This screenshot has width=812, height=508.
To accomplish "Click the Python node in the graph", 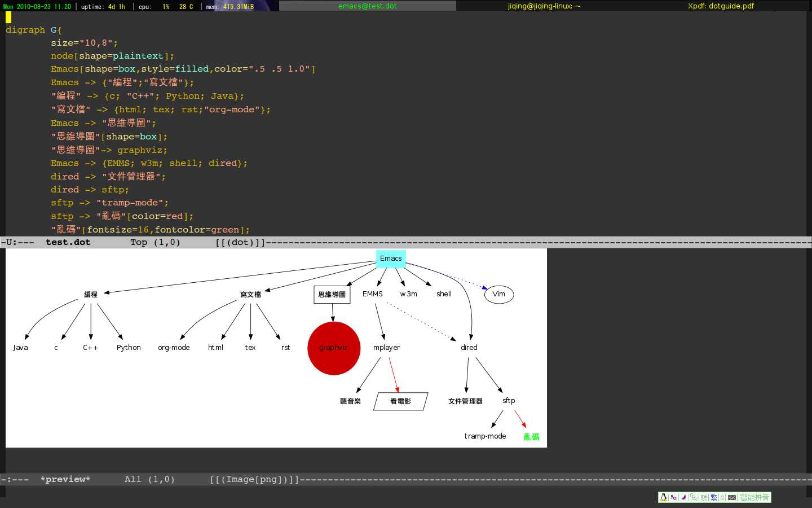I will click(129, 348).
